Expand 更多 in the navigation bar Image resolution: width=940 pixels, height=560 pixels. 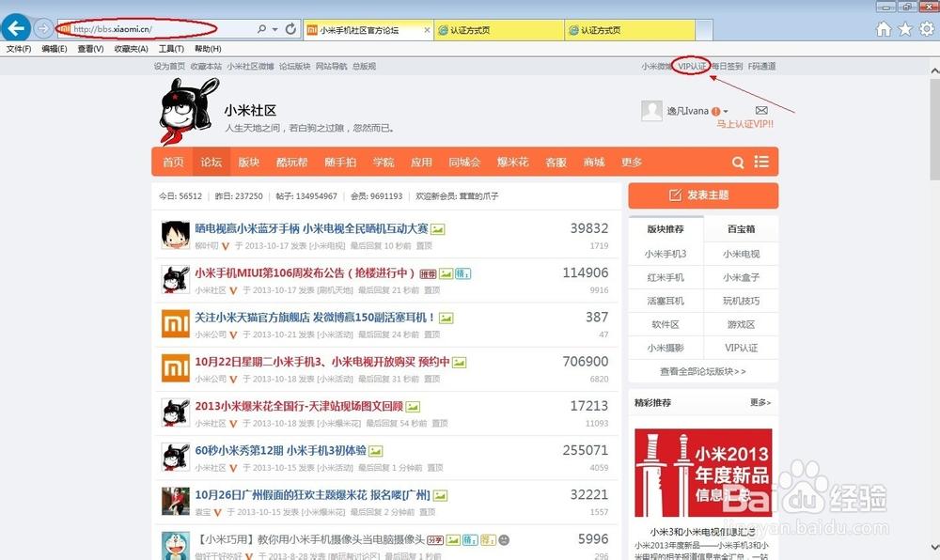pyautogui.click(x=632, y=163)
